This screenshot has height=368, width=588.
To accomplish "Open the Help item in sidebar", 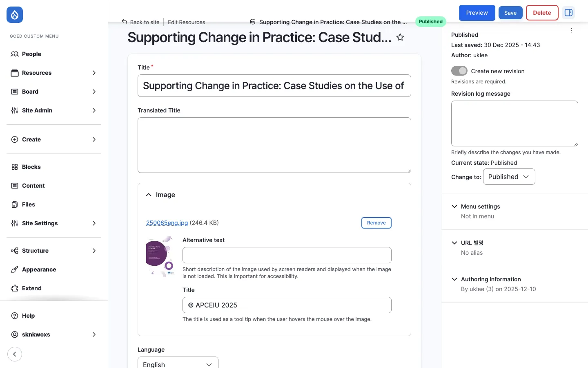I will (x=28, y=316).
